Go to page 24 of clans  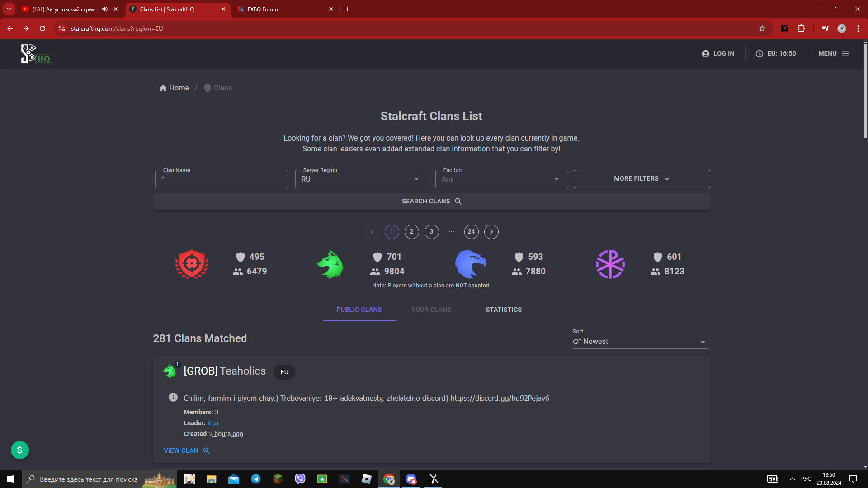pos(471,232)
